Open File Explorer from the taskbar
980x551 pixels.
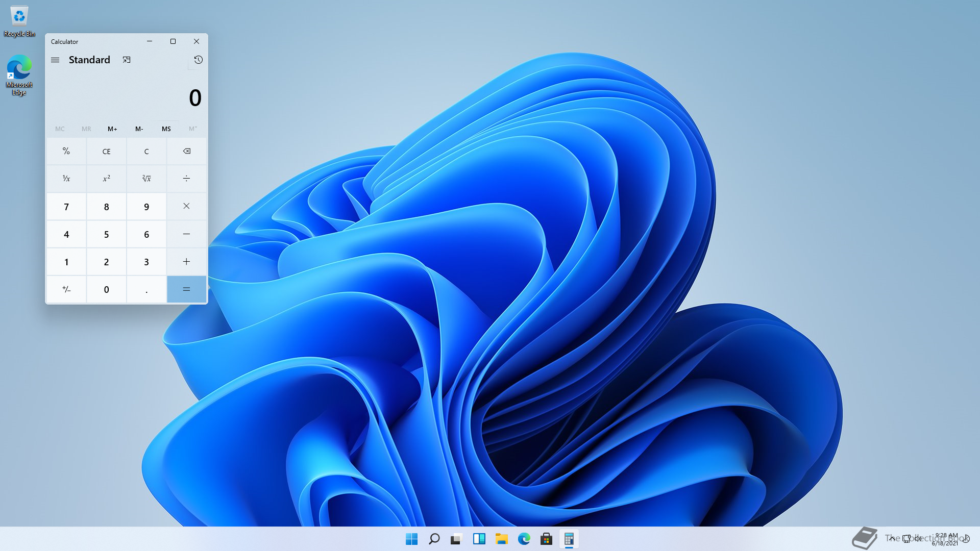click(501, 539)
